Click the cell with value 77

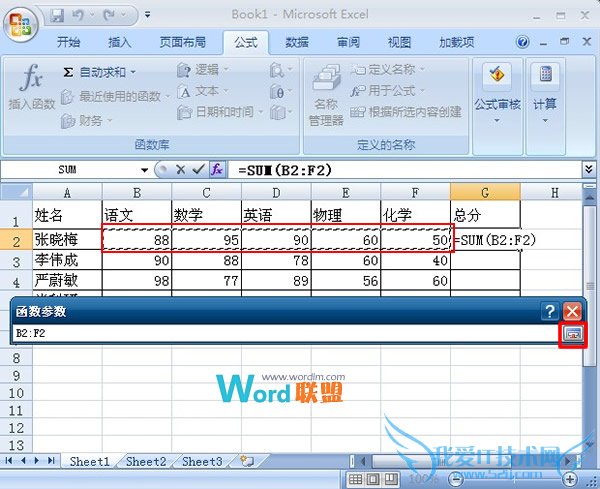click(207, 281)
